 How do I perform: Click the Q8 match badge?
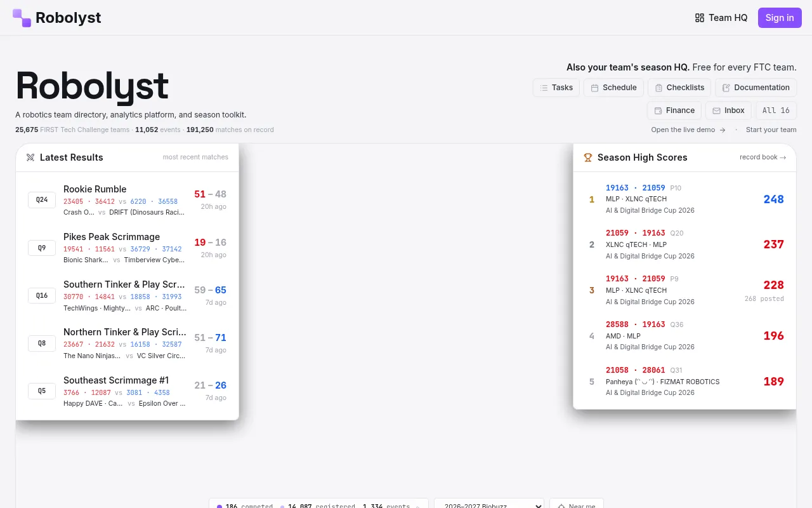42,344
